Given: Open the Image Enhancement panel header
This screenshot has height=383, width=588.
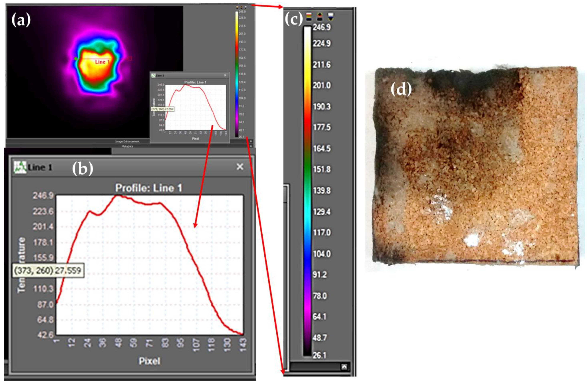Looking at the screenshot, I should (127, 141).
